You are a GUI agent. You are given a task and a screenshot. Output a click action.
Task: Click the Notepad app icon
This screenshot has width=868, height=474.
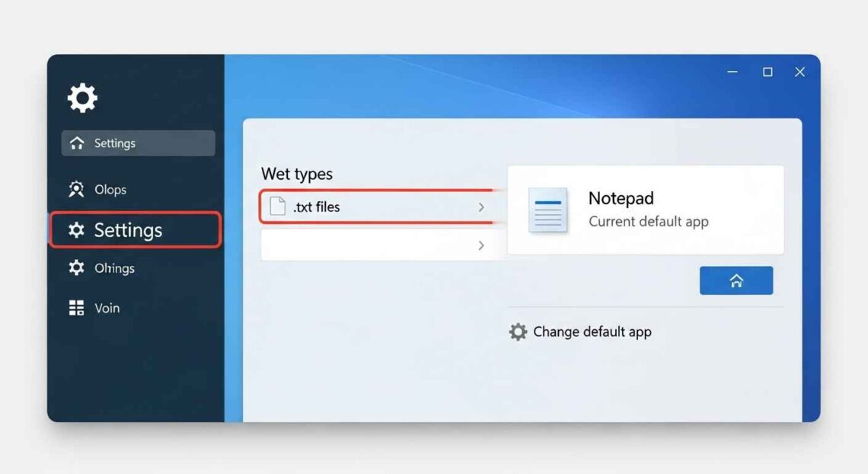pos(548,210)
